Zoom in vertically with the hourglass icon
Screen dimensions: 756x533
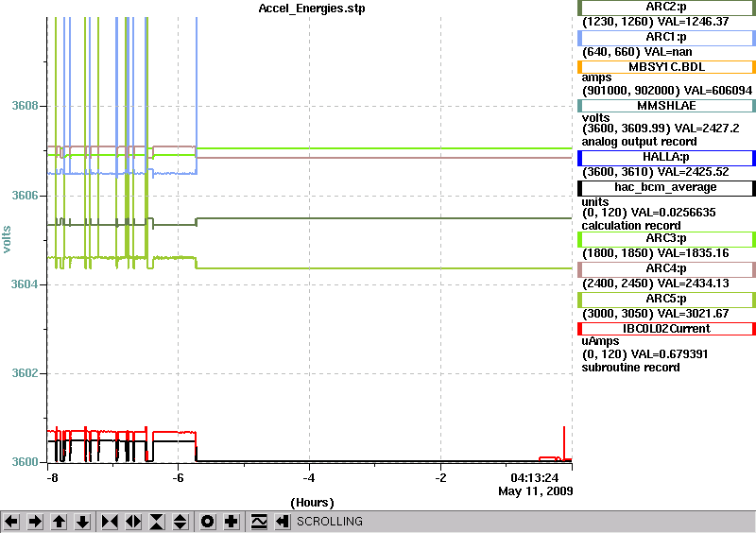coord(157,522)
